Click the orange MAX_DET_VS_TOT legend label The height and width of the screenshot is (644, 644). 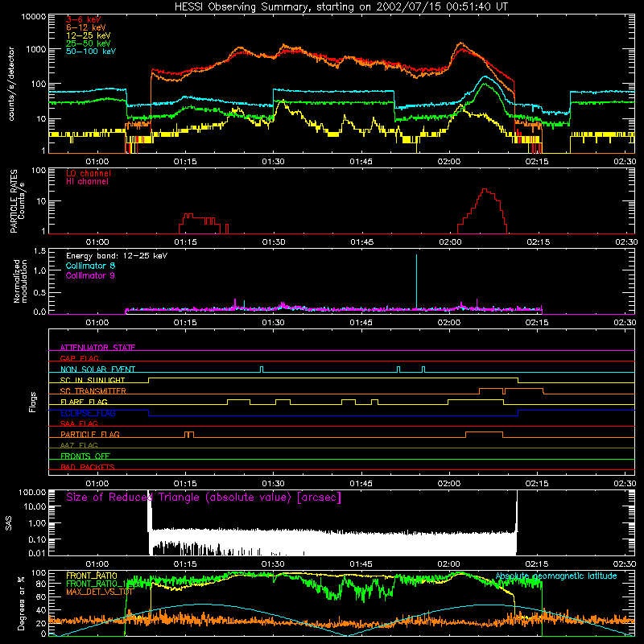tap(99, 592)
